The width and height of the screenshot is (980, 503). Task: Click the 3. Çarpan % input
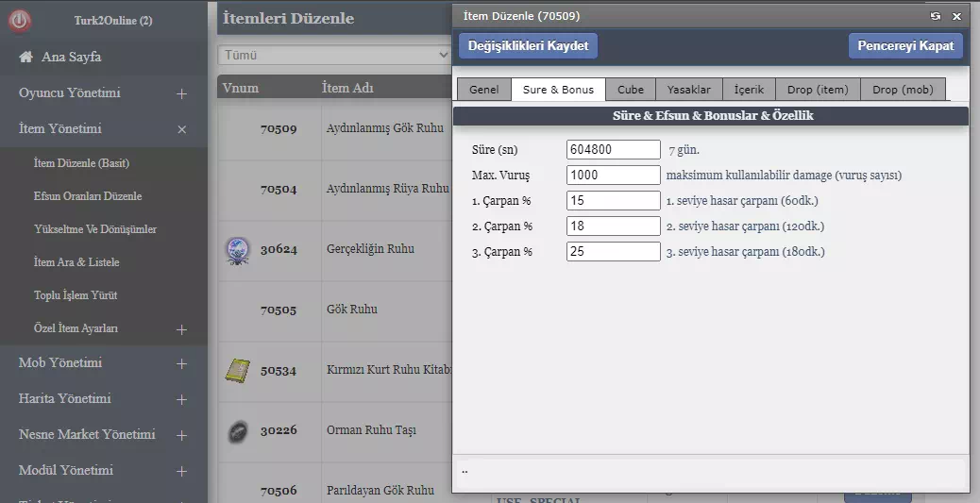click(x=613, y=252)
